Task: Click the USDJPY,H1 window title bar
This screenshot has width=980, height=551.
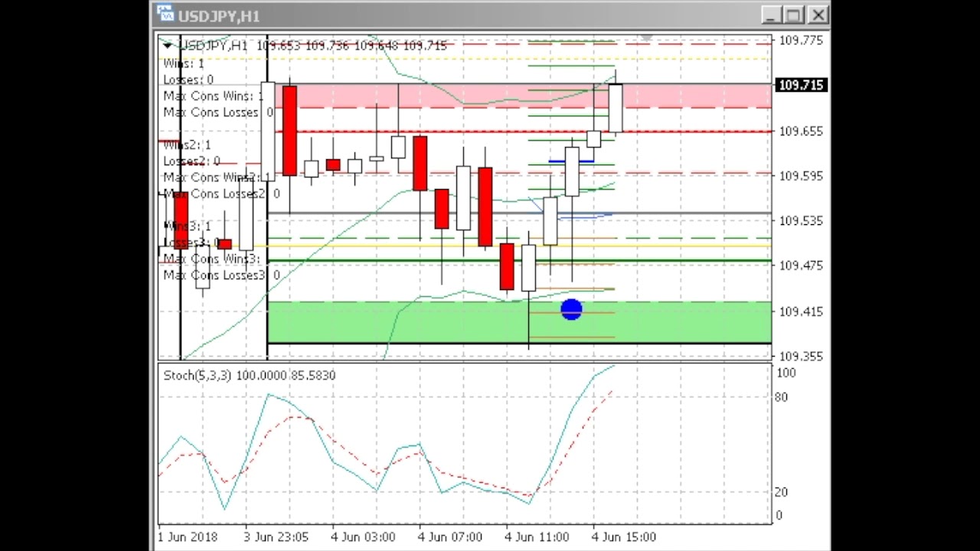Action: point(490,15)
